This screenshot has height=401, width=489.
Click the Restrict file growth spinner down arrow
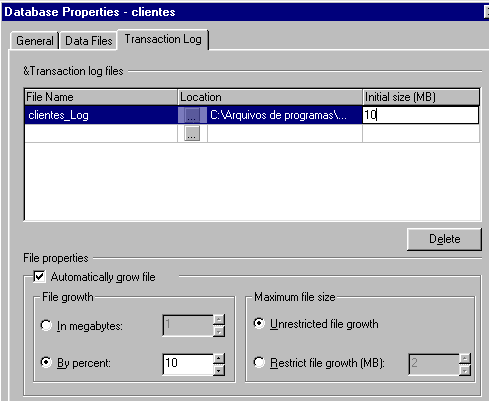465,370
